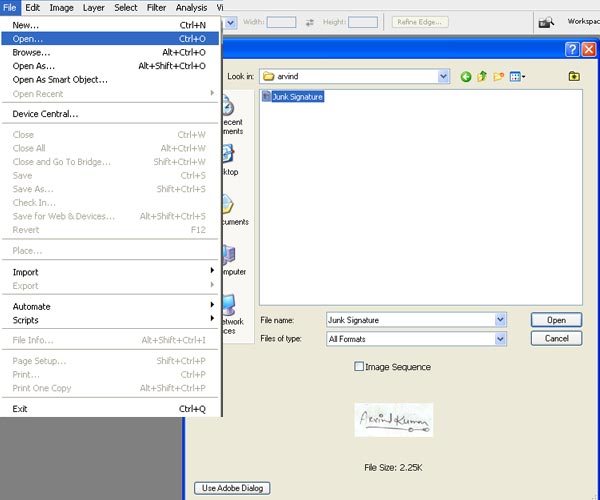The height and width of the screenshot is (500, 600).
Task: Click the Go to Bridge icon
Action: [546, 23]
